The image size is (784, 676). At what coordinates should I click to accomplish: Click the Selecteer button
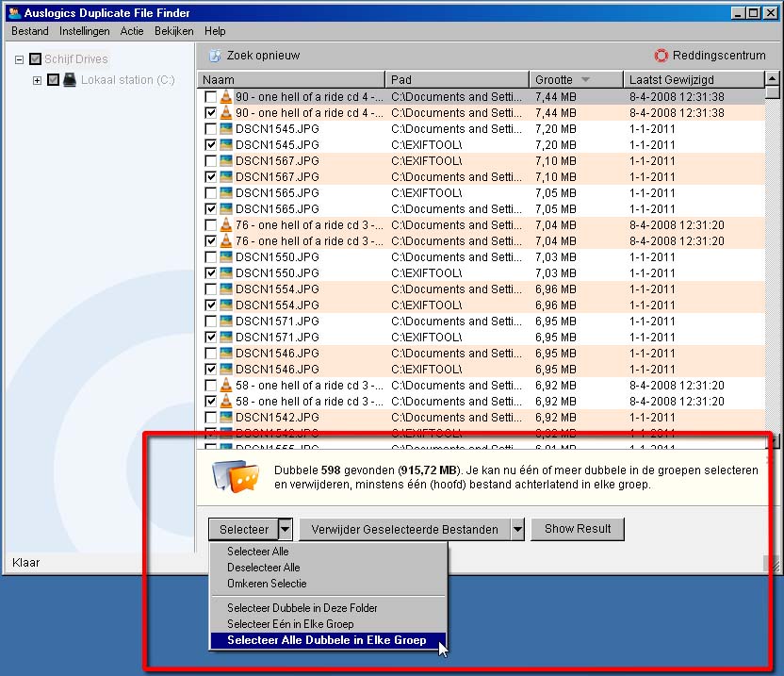(243, 529)
